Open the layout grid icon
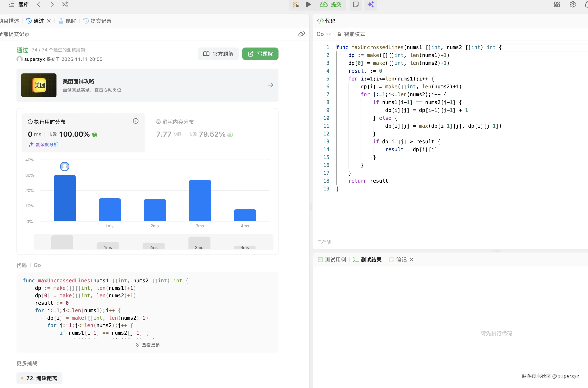This screenshot has height=388, width=588. pos(557,5)
